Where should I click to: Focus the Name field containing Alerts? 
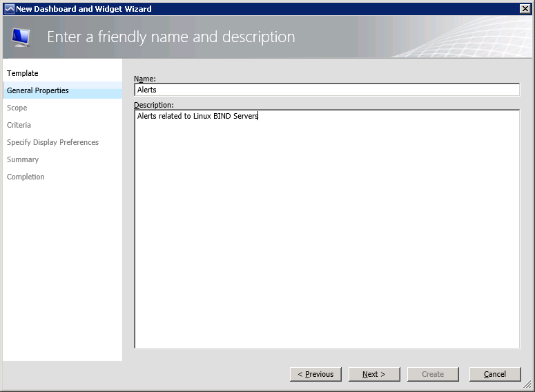(x=327, y=90)
